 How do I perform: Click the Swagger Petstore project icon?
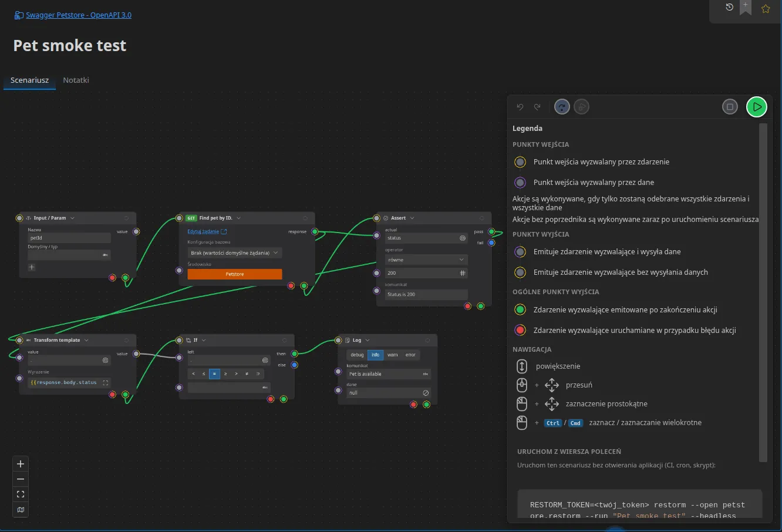pos(19,15)
